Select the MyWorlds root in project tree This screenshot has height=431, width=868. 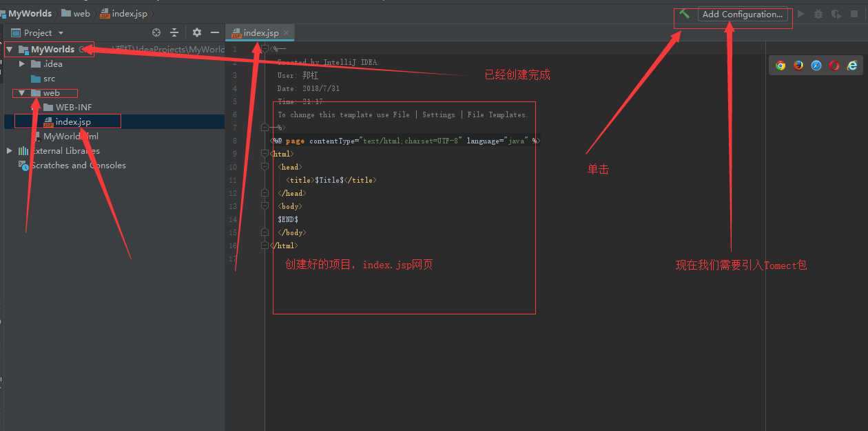pyautogui.click(x=52, y=50)
